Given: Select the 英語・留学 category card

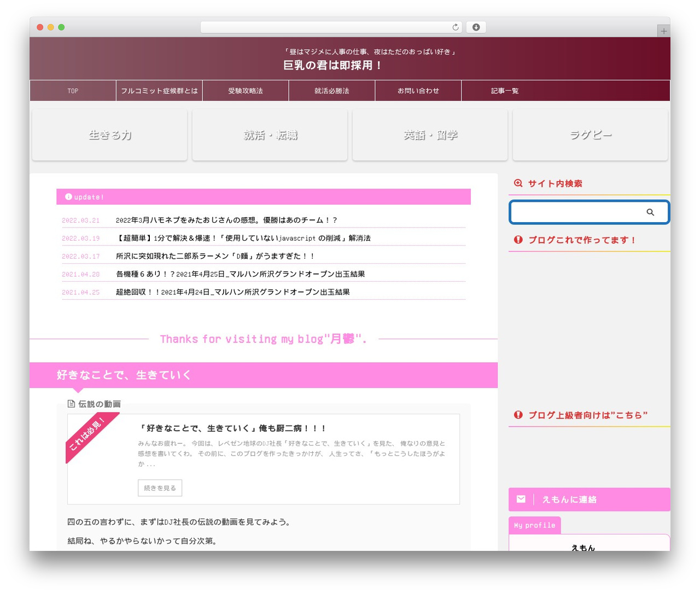Looking at the screenshot, I should click(430, 135).
